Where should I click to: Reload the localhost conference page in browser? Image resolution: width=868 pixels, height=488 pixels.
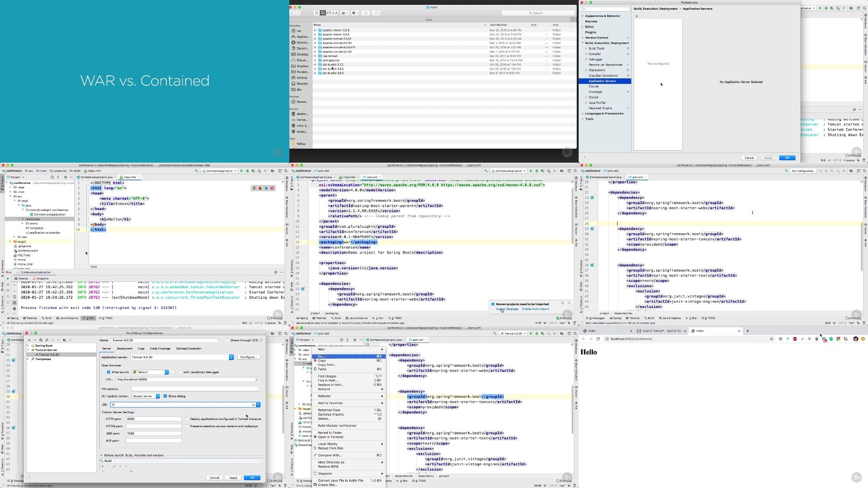(598, 339)
